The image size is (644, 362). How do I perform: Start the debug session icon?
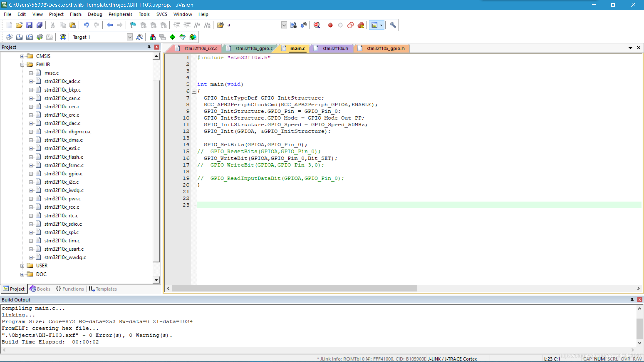point(317,25)
